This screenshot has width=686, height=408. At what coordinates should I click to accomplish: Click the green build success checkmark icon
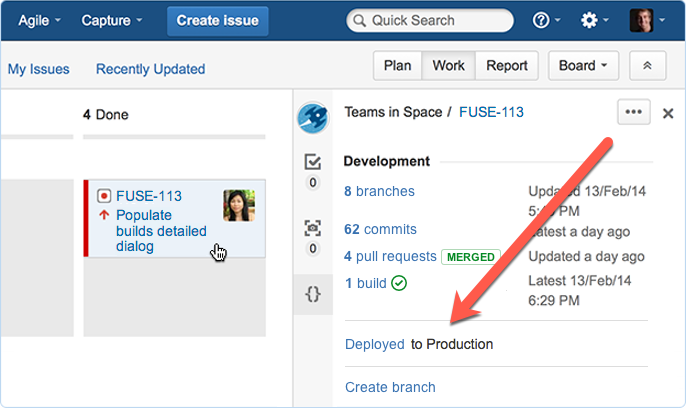399,283
